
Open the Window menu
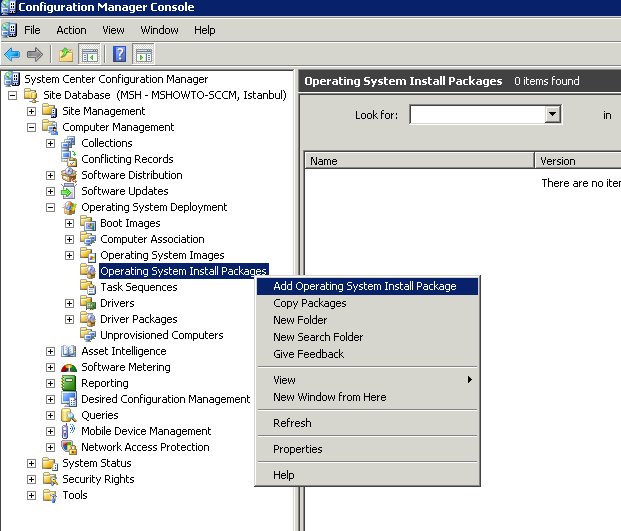point(159,30)
